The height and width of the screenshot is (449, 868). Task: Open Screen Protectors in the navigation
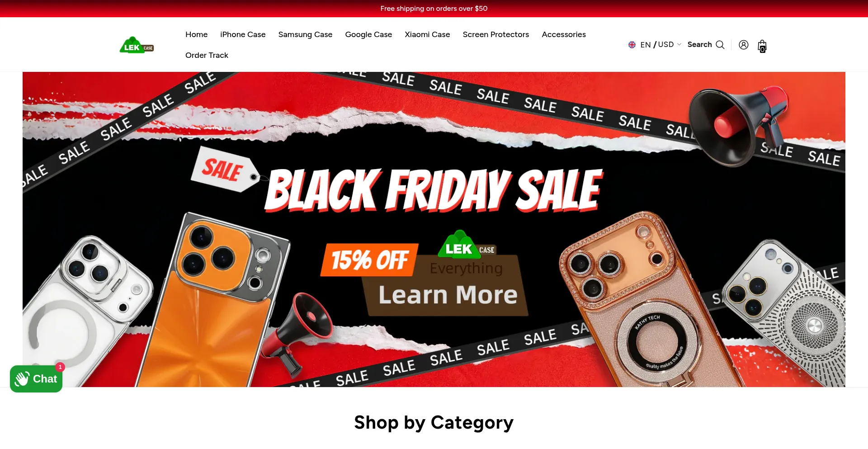click(496, 34)
